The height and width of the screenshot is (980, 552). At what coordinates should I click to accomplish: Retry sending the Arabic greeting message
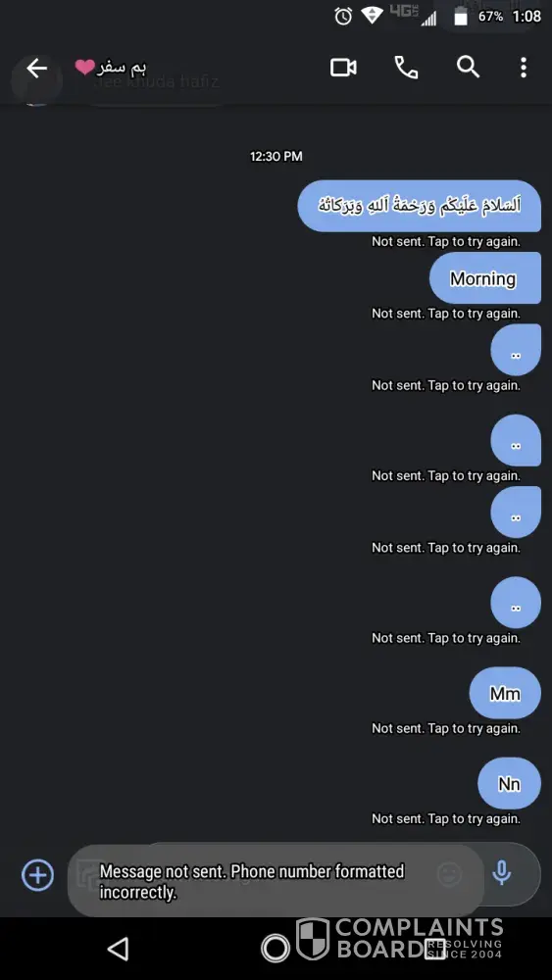(x=446, y=241)
